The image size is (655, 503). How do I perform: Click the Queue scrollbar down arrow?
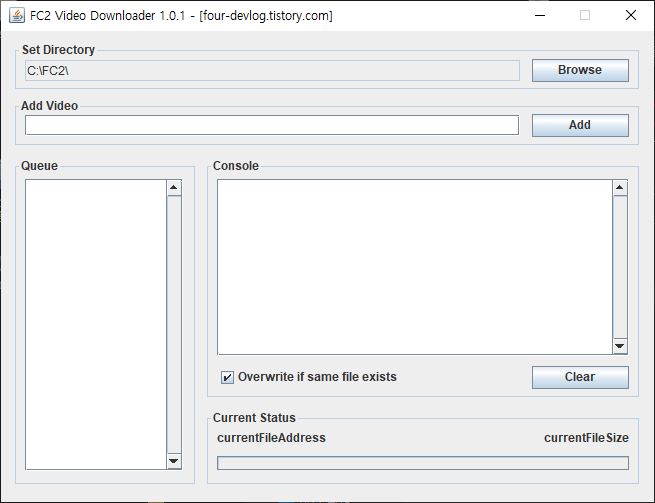pos(174,461)
